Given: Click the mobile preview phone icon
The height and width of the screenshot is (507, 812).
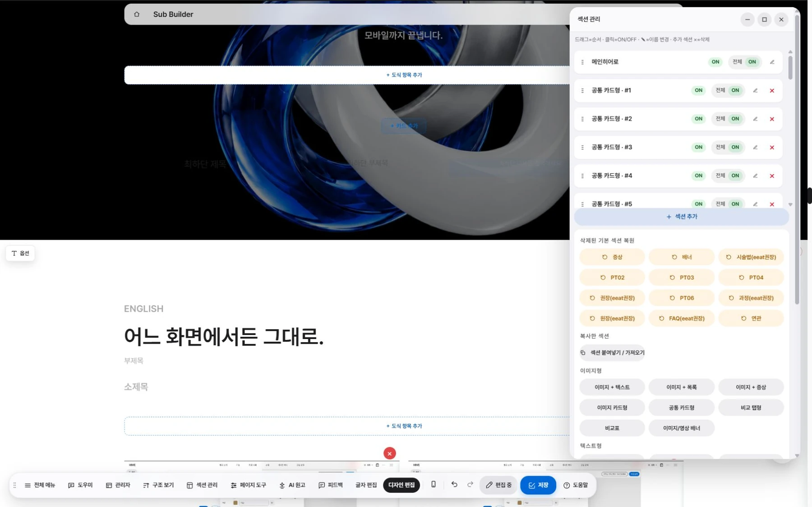Looking at the screenshot, I should [433, 484].
